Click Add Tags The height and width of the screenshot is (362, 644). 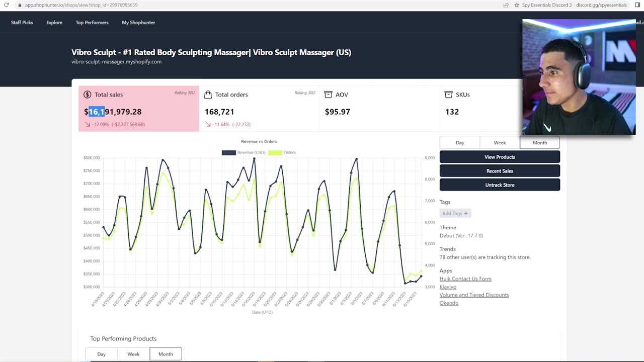click(x=455, y=214)
